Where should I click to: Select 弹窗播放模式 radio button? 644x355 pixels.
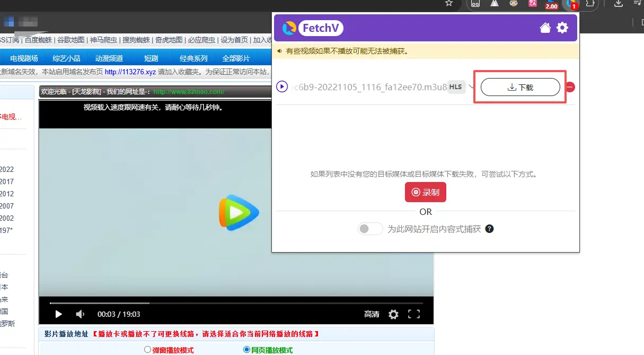148,350
